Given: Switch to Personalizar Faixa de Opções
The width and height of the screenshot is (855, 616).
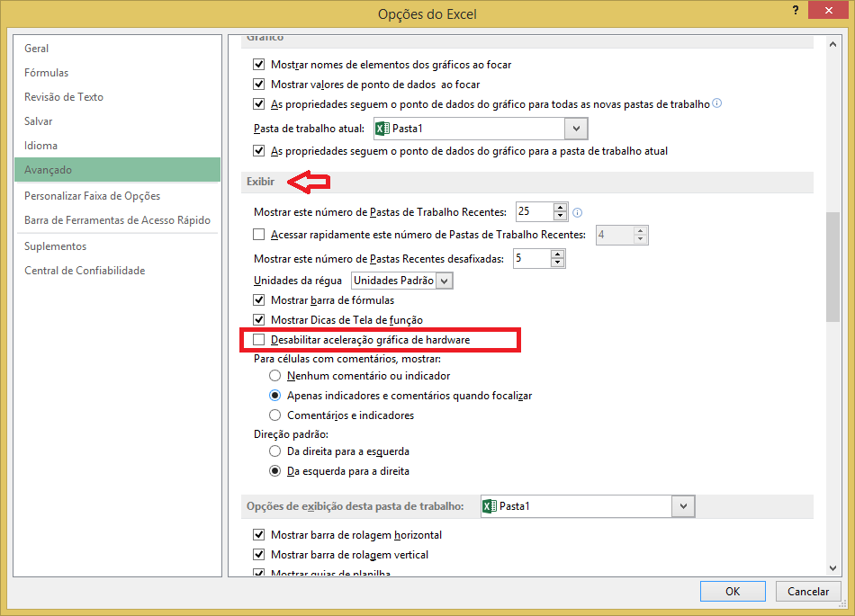Looking at the screenshot, I should point(93,196).
